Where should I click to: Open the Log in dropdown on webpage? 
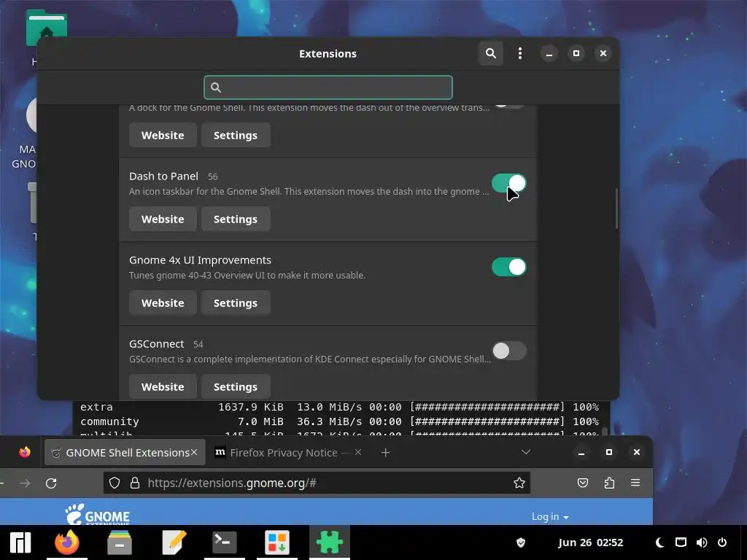tap(550, 517)
